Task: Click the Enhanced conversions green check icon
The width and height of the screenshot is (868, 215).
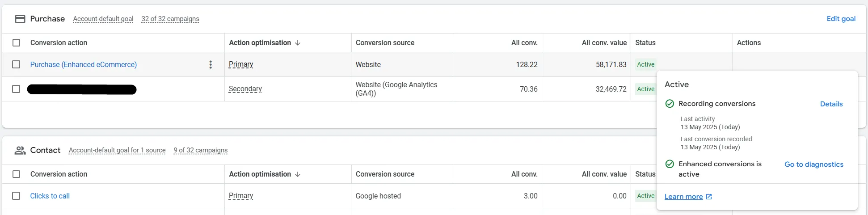Action: point(670,164)
